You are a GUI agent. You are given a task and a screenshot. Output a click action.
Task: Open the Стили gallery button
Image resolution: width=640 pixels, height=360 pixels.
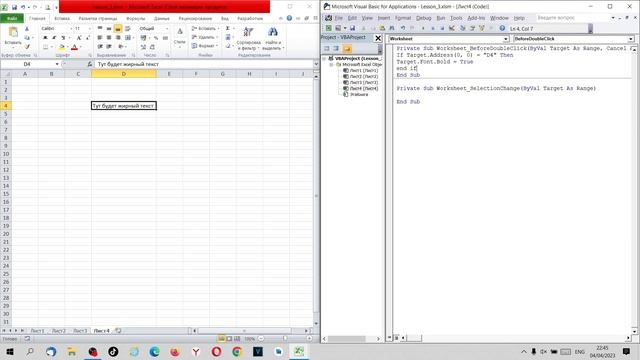(x=180, y=37)
